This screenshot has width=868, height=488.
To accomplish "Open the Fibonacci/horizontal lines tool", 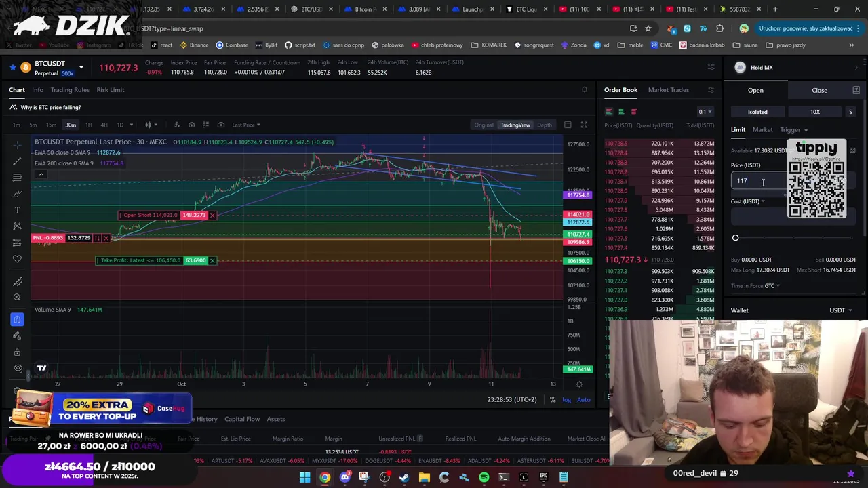I will 17,178.
